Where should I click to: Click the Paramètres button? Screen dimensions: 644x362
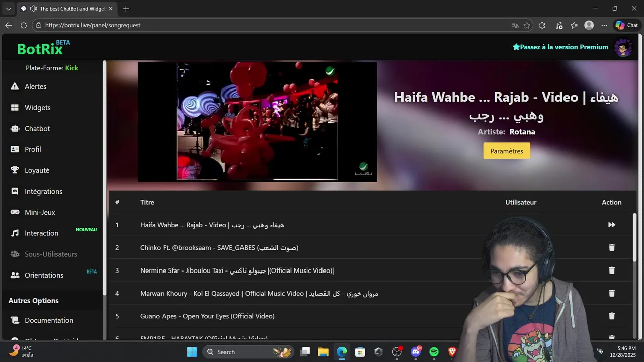[507, 151]
